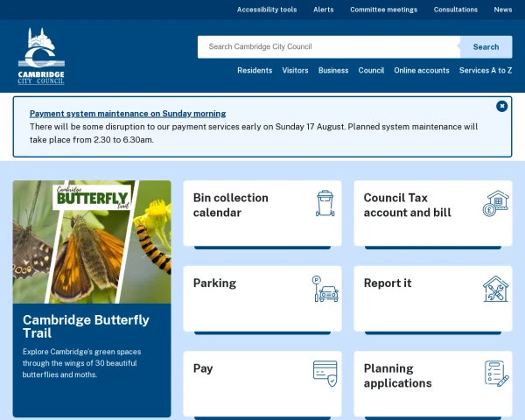Open Services A to Z

point(486,70)
